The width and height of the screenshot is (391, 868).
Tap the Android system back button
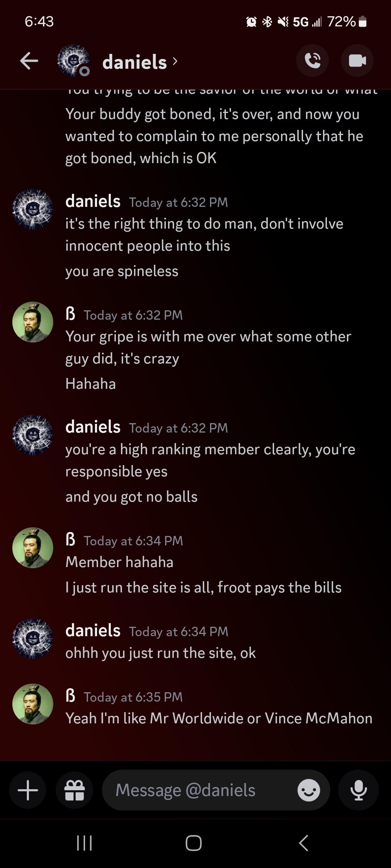coord(303,843)
